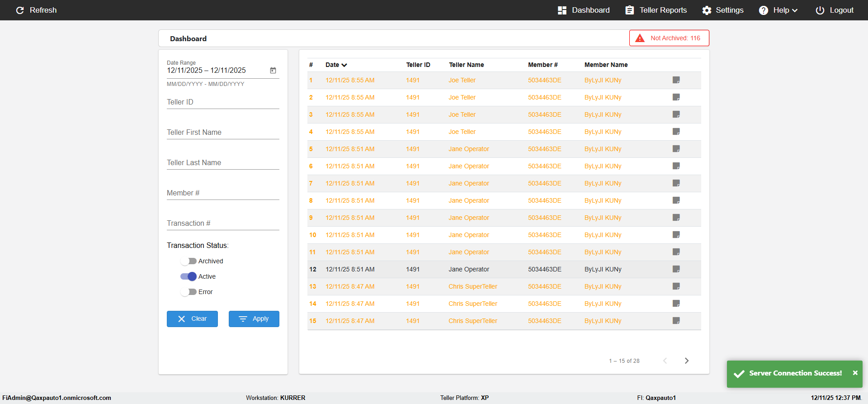868x404 pixels.
Task: Click member number 5034463DE in row 12
Action: (x=545, y=269)
